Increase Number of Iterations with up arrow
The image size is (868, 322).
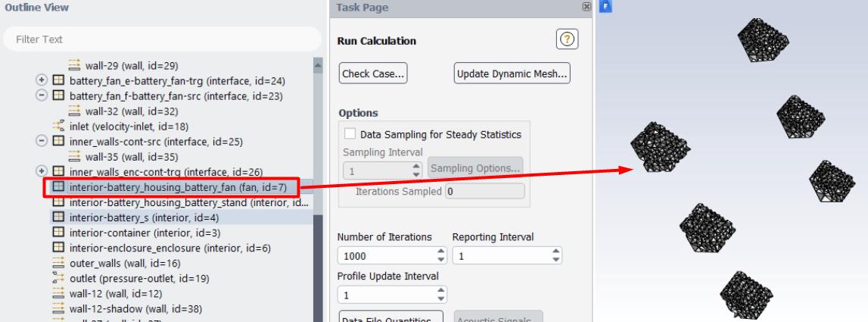tap(441, 252)
